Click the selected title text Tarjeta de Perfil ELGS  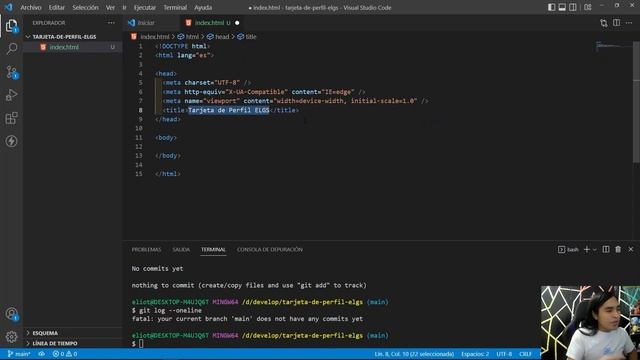229,110
